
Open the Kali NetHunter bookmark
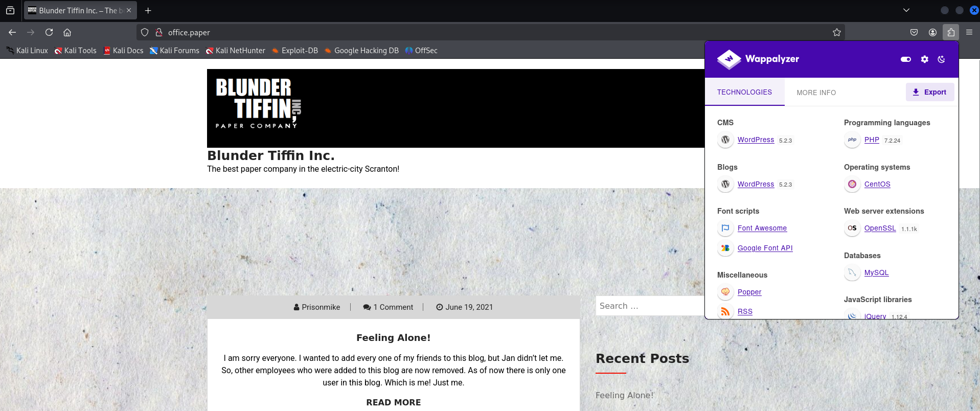pos(235,51)
